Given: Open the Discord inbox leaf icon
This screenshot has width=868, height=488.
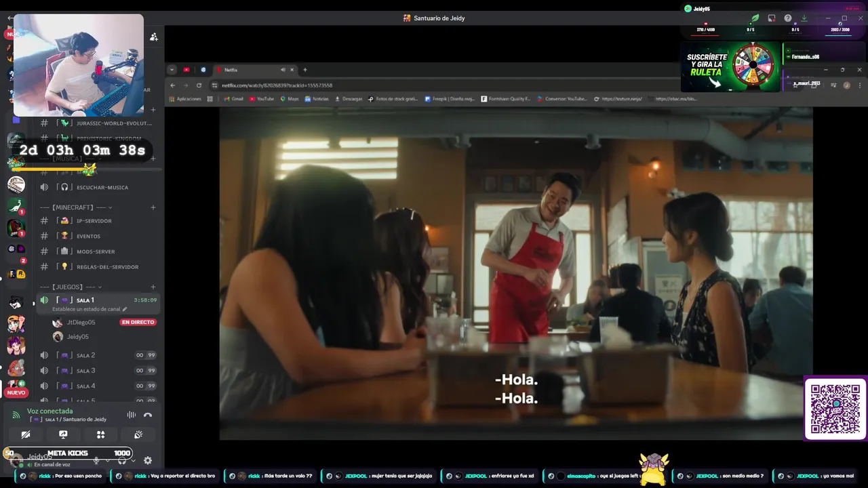Looking at the screenshot, I should pos(755,18).
